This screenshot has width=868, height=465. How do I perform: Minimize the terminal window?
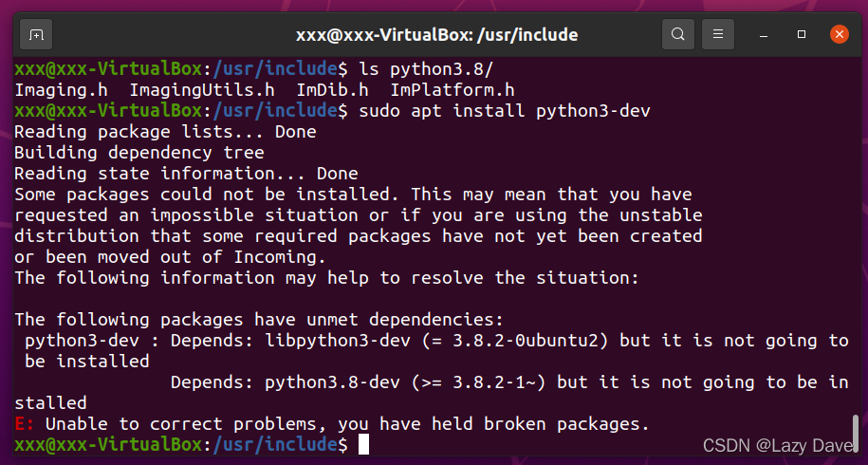(x=764, y=34)
